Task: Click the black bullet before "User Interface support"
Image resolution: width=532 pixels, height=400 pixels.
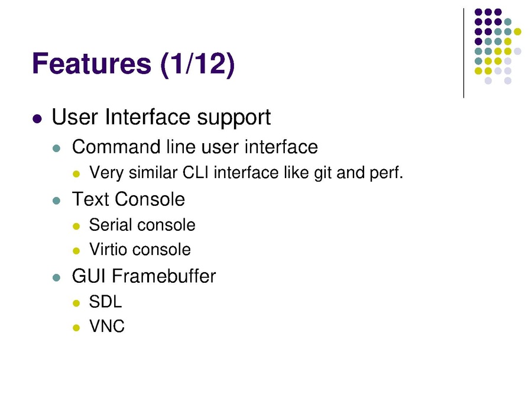Action: (x=37, y=118)
